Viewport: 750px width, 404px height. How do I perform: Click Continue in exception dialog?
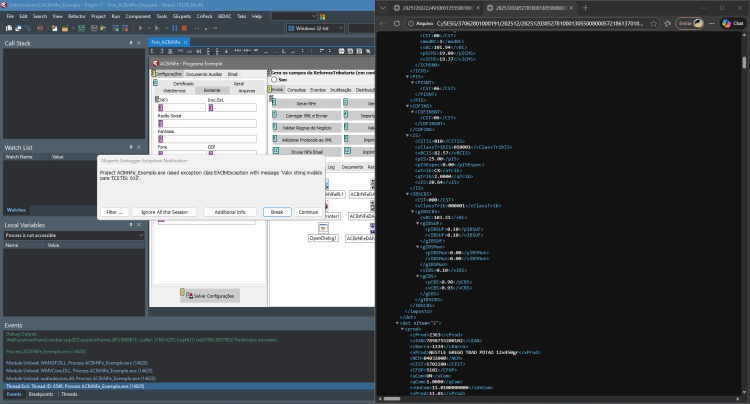(x=309, y=212)
